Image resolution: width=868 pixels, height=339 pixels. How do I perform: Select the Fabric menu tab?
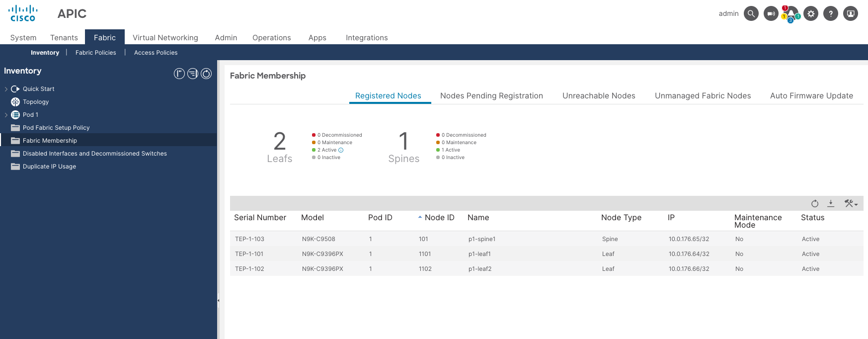pos(105,38)
